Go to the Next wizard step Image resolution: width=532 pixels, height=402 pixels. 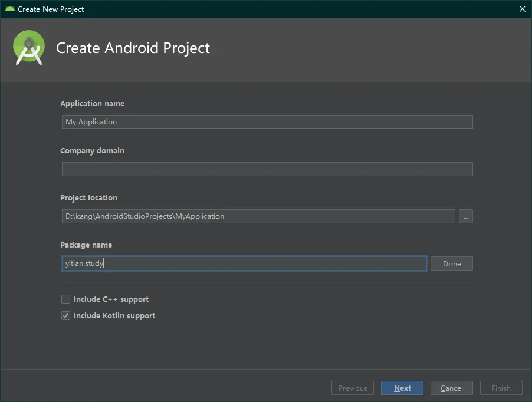402,388
